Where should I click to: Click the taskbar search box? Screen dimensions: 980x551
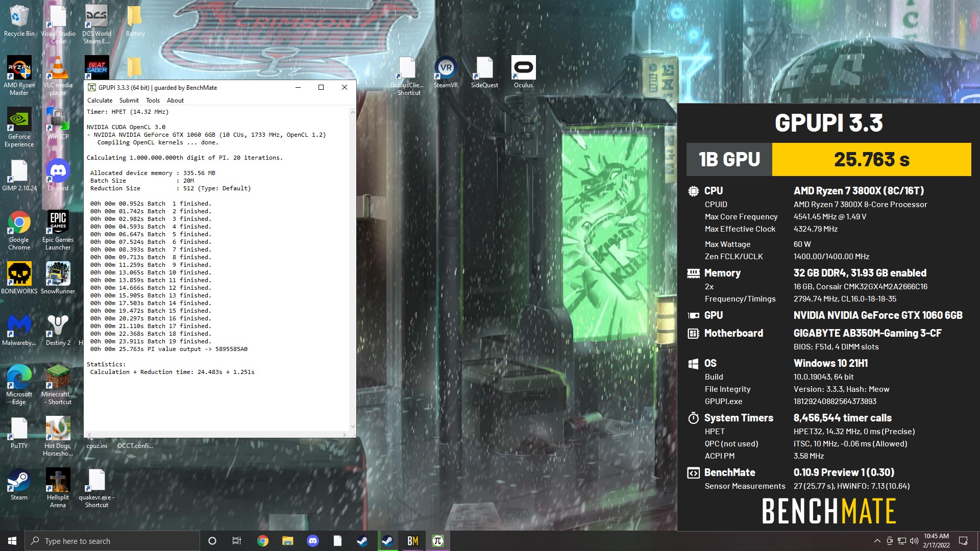tap(112, 541)
